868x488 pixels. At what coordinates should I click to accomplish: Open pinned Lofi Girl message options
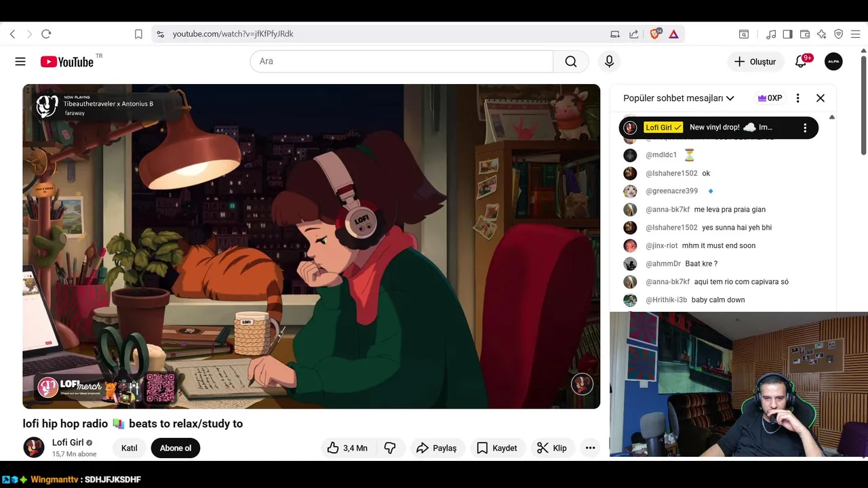click(x=805, y=127)
